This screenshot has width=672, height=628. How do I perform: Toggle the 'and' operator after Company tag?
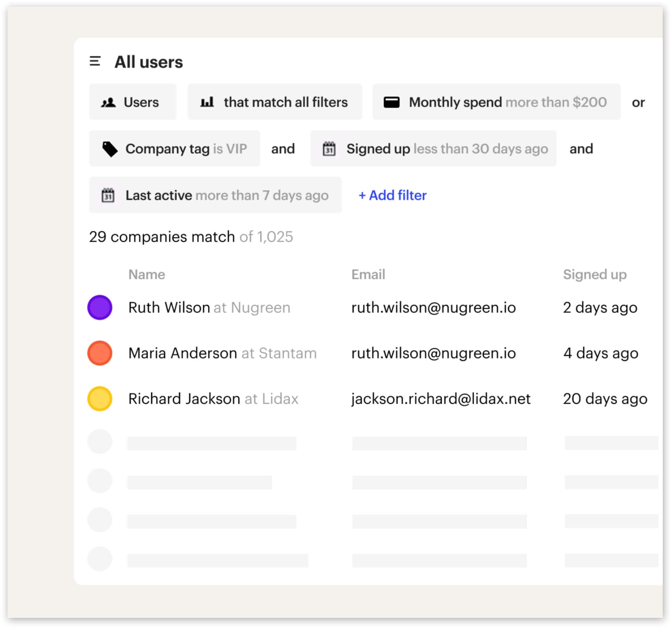tap(283, 149)
